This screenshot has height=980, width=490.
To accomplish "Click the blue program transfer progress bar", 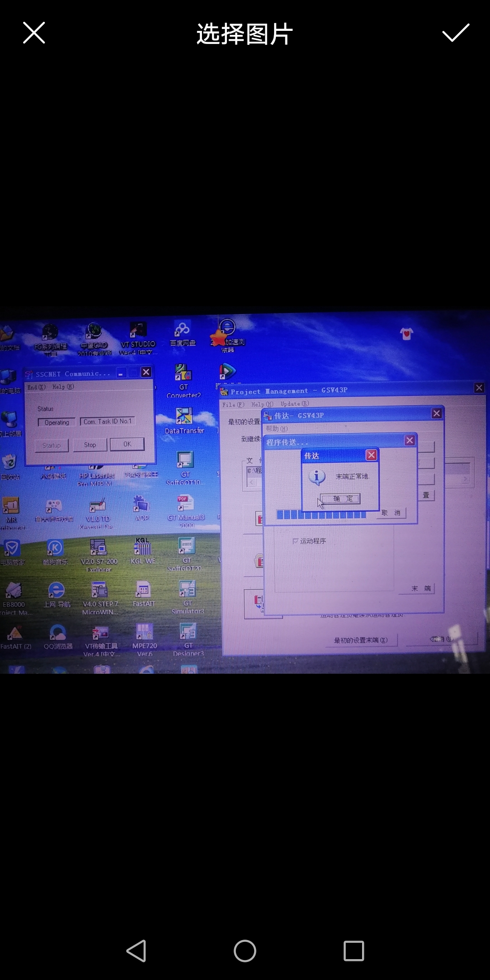I will [x=321, y=514].
